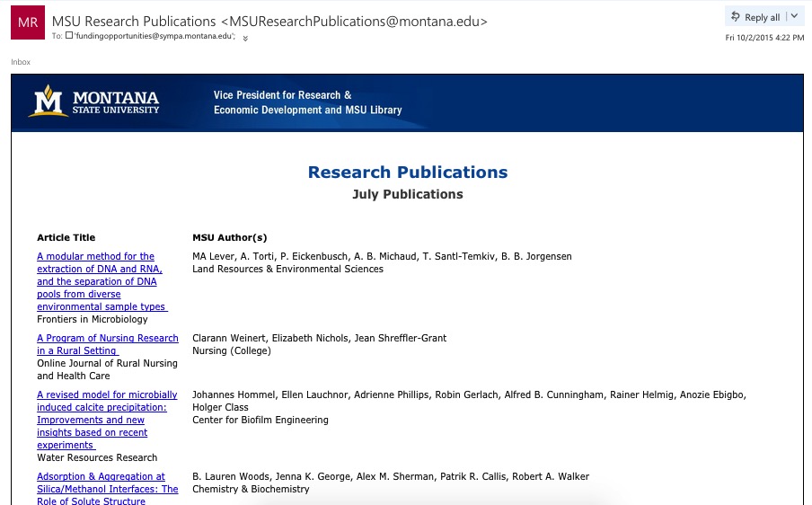This screenshot has width=812, height=505.
Task: Click the date Fri 10/2/2015 4:22 PM
Action: (764, 38)
